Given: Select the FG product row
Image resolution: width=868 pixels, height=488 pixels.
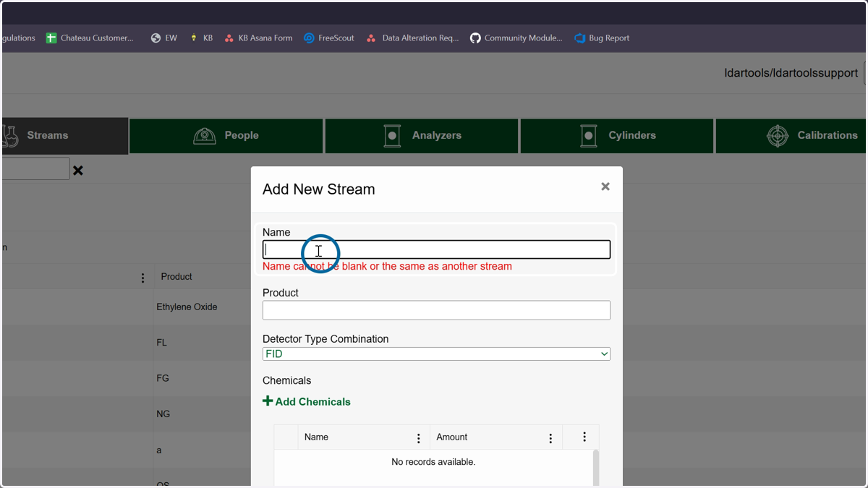Looking at the screenshot, I should pos(162,378).
